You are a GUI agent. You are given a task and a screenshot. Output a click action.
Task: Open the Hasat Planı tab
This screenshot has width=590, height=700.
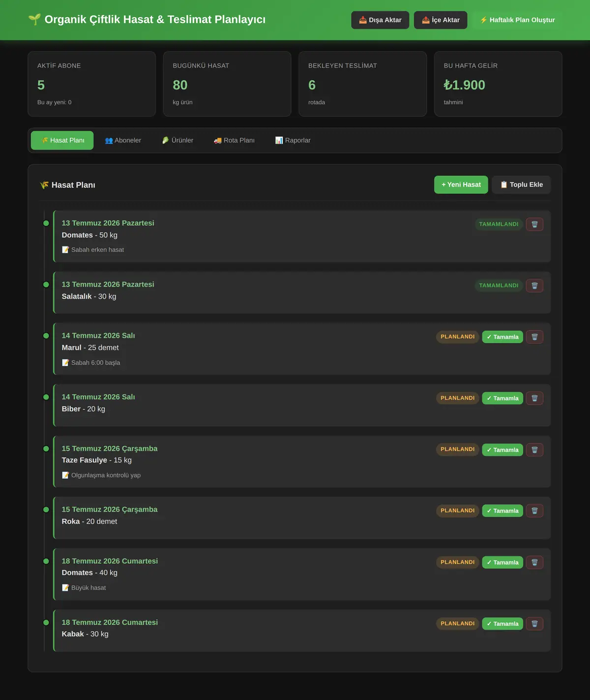click(62, 140)
